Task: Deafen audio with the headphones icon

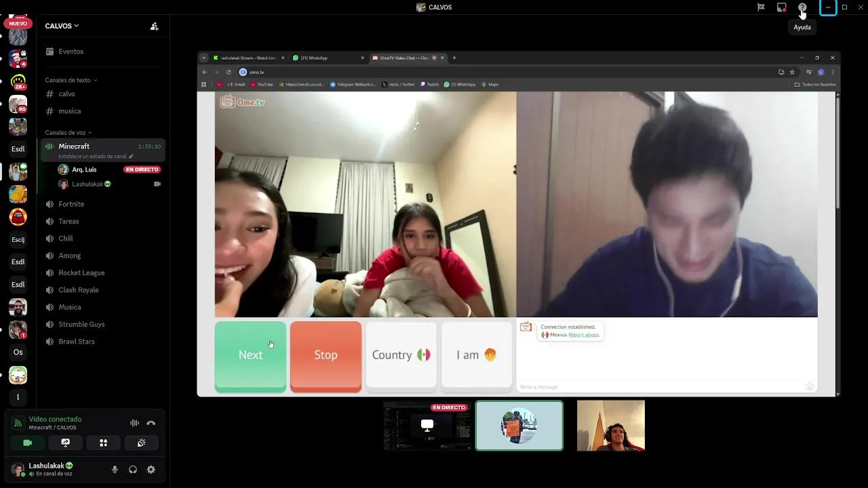Action: 133,470
